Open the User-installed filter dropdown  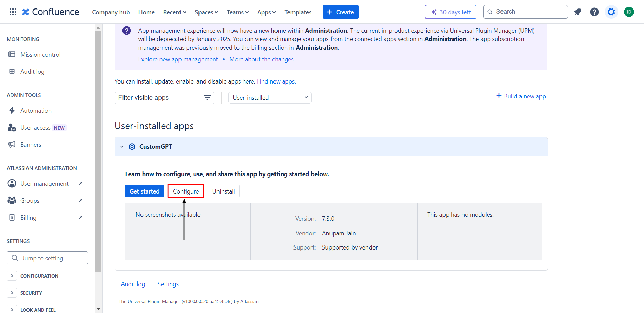[270, 98]
